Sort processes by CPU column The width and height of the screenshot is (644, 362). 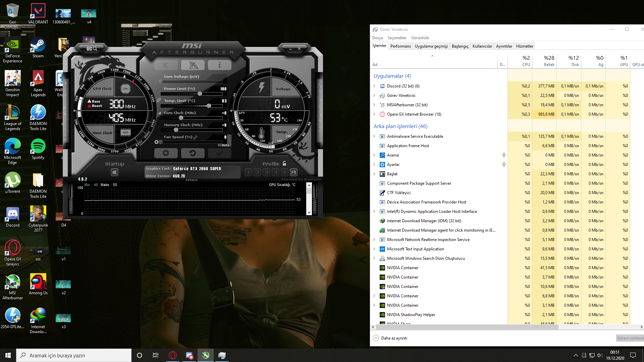[520, 61]
